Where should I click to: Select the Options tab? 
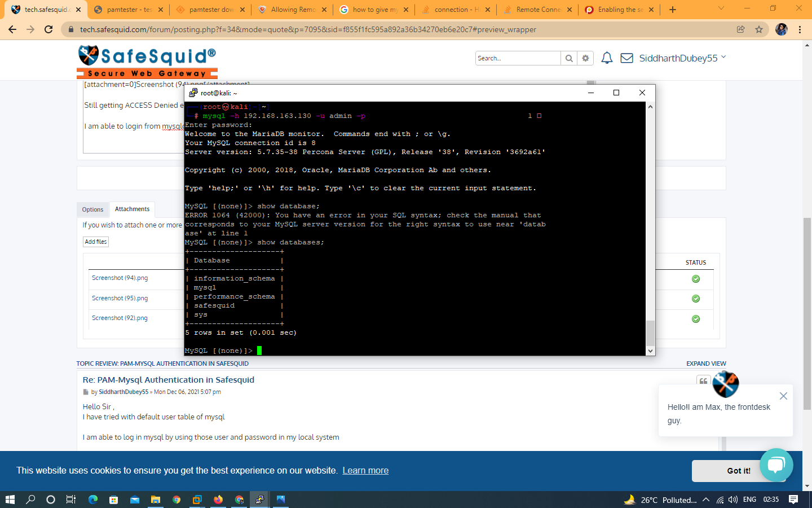(x=92, y=209)
